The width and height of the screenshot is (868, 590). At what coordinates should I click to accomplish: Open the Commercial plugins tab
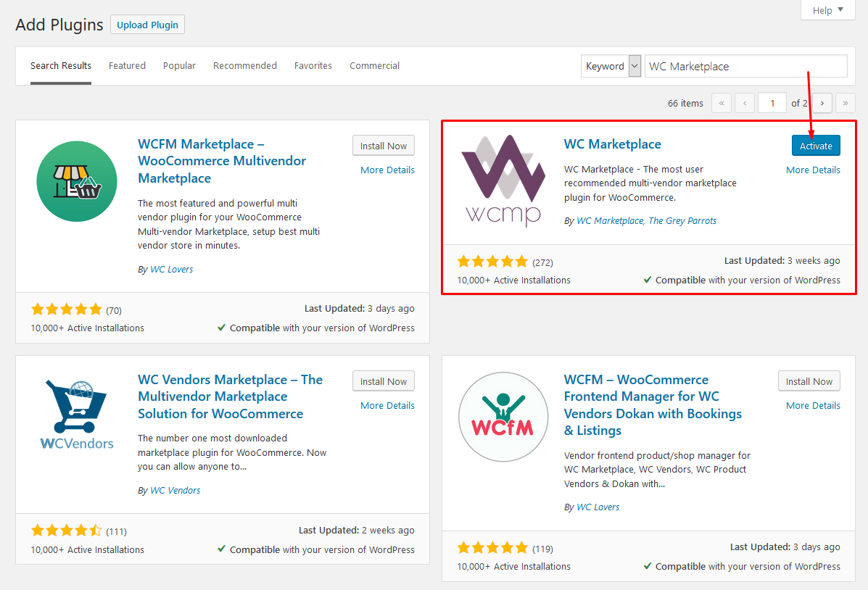[x=374, y=66]
